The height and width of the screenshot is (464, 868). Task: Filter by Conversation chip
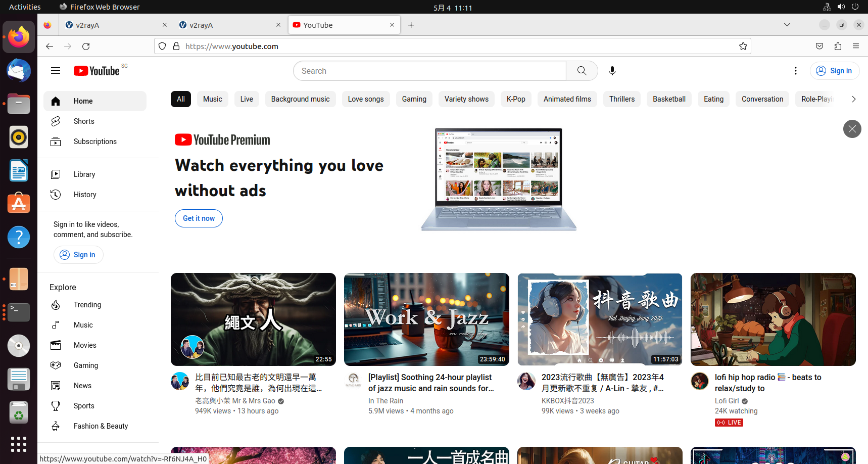tap(762, 99)
